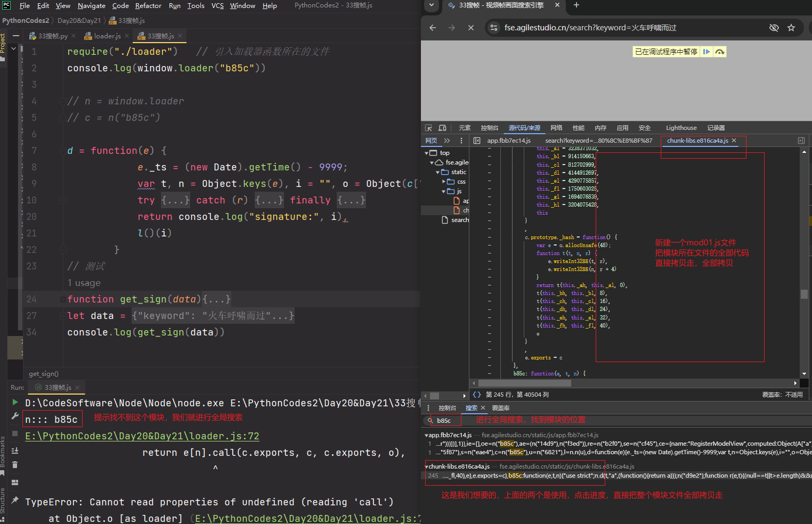
Task: Resume script execution in debugger overlay
Action: point(707,52)
